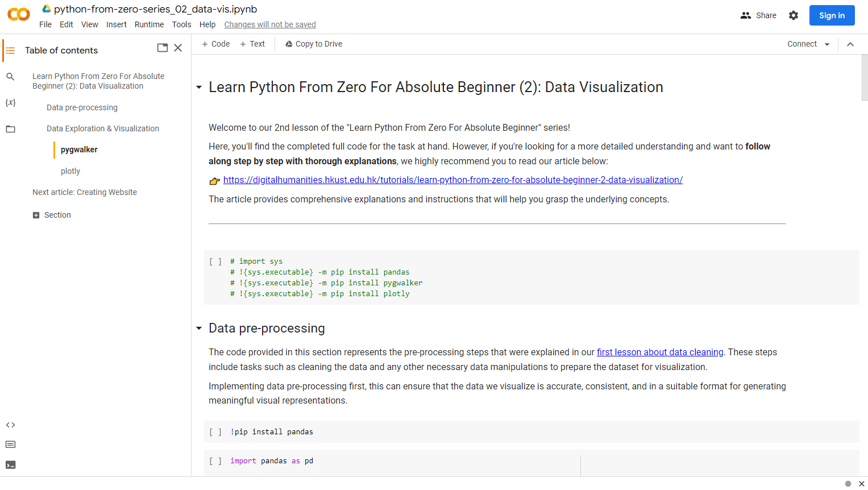Collapse the notebook header with the chevron
The width and height of the screenshot is (868, 490).
pyautogui.click(x=850, y=43)
